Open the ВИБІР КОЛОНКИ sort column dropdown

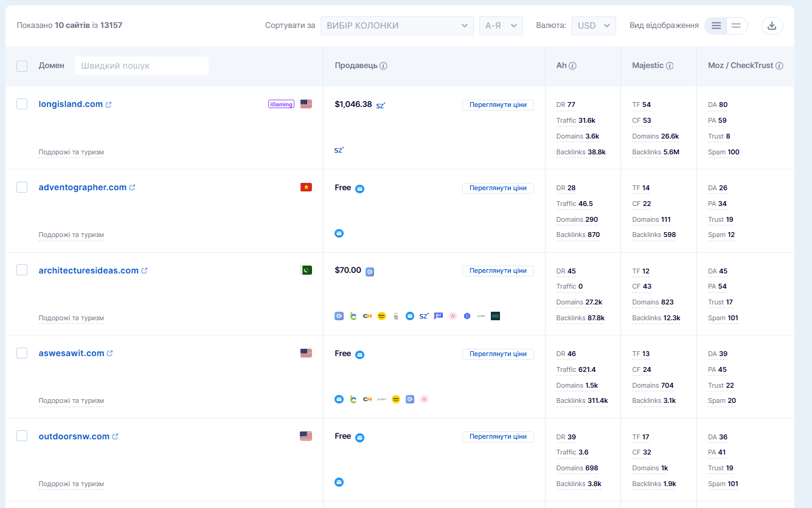click(x=397, y=26)
